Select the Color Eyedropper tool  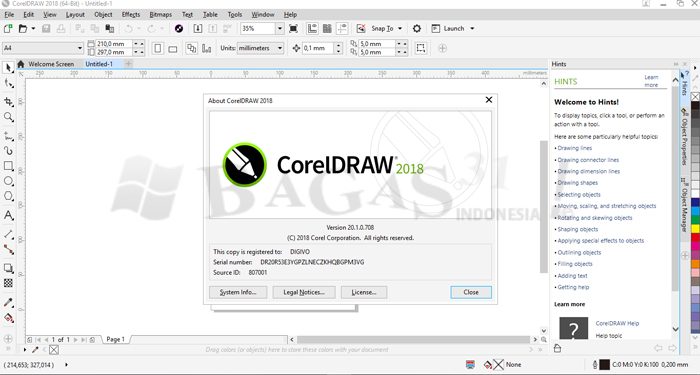coord(8,302)
